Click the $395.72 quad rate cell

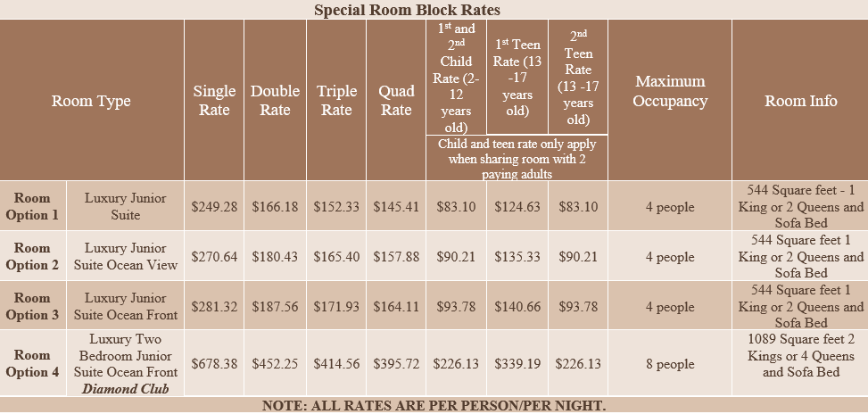(x=396, y=364)
